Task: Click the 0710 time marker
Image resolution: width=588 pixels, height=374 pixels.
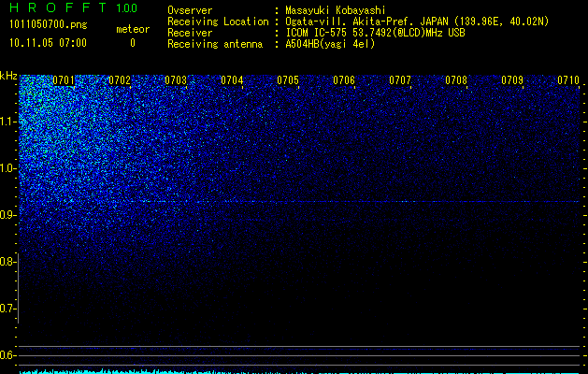Action: (568, 80)
